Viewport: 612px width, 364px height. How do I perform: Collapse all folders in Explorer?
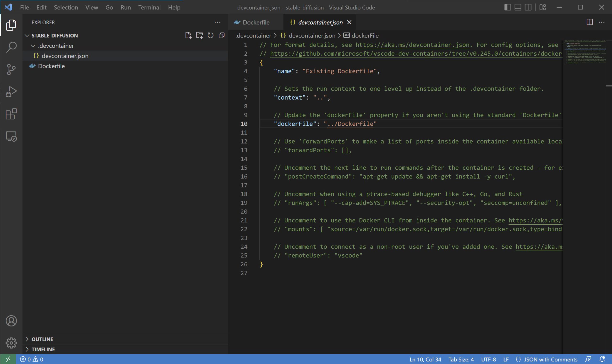tap(221, 36)
